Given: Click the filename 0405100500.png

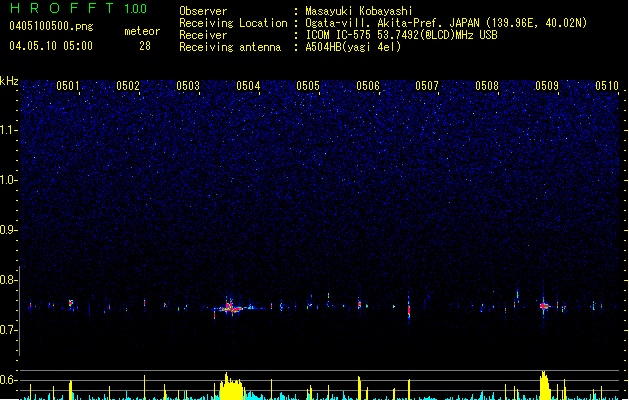Looking at the screenshot, I should (51, 26).
